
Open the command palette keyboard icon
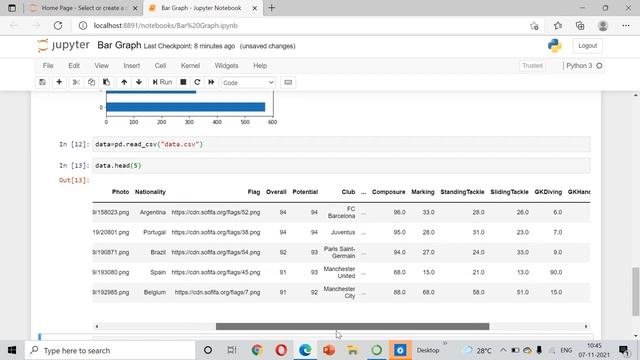point(288,82)
